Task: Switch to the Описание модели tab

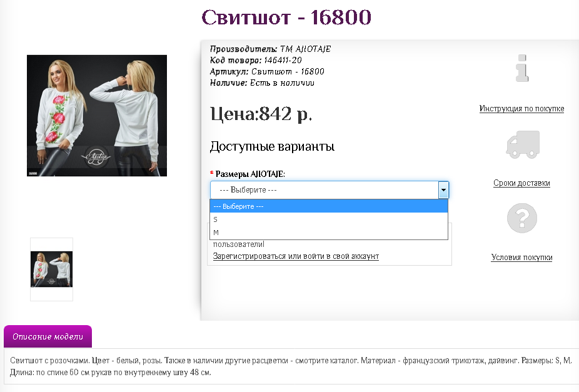Action: [48, 336]
